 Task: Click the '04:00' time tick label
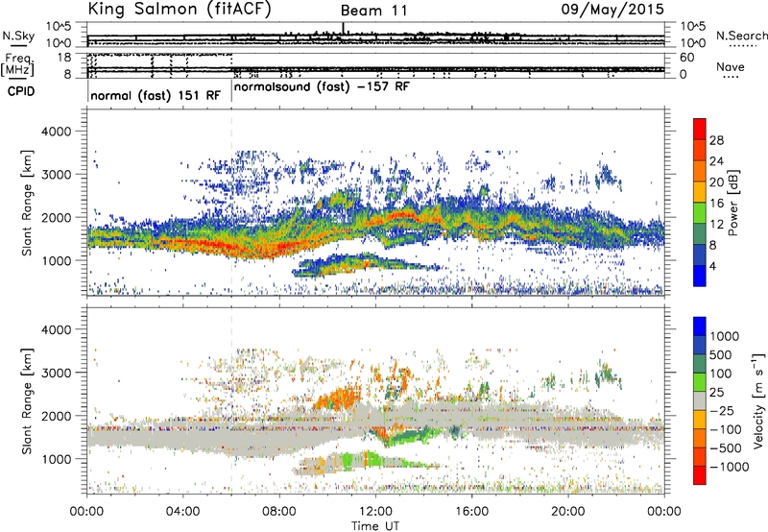pos(182,512)
